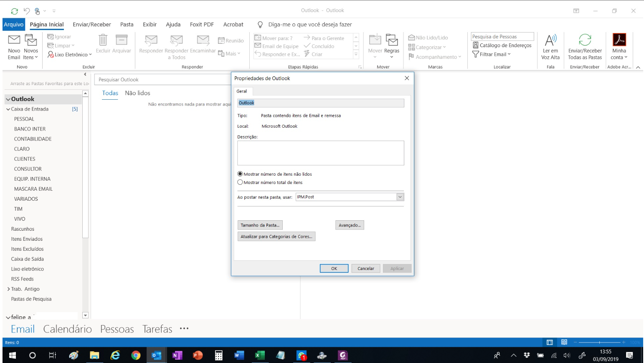
Task: Click the status bar zoom slider
Action: coord(599,343)
